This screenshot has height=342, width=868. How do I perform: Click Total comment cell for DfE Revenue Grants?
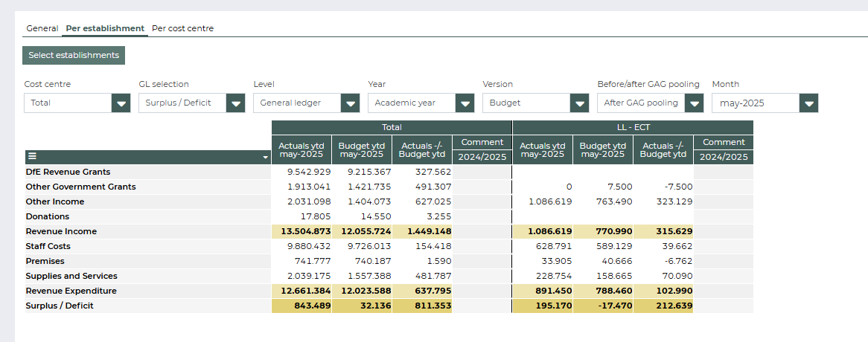482,172
